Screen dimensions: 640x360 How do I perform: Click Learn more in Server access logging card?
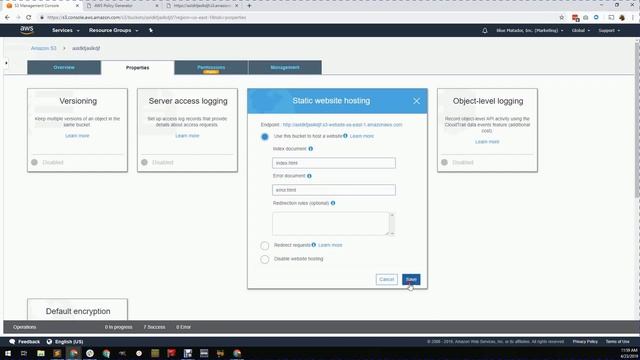(x=187, y=136)
